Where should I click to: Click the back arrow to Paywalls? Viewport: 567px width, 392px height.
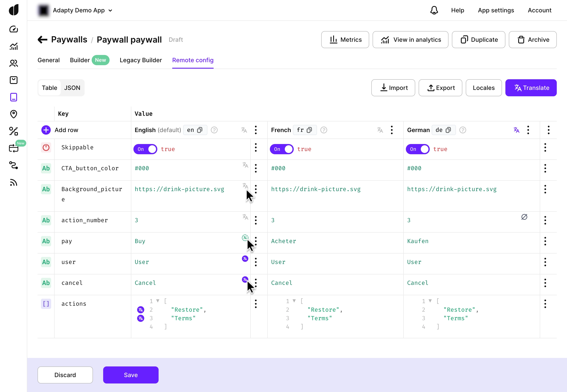tap(42, 40)
